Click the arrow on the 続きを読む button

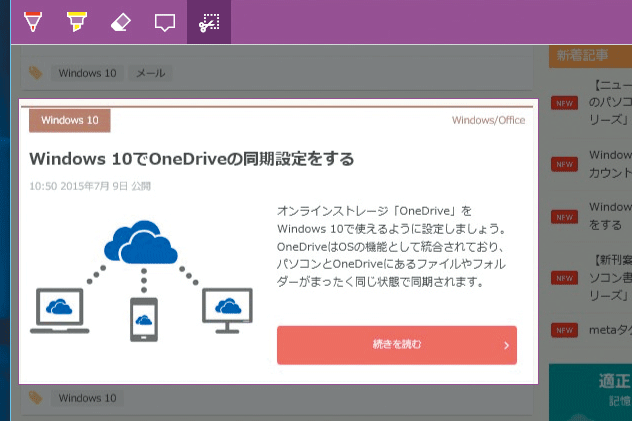(x=506, y=345)
